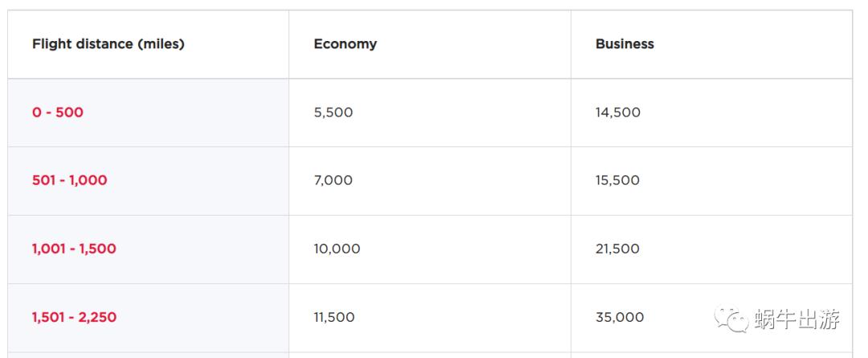This screenshot has height=358, width=868.
Task: Click the 蜗牛出游 watermark text
Action: pyautogui.click(x=797, y=319)
